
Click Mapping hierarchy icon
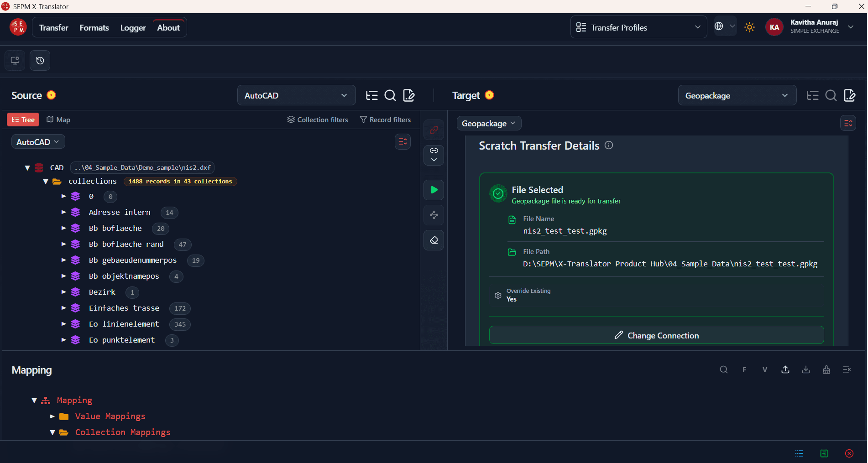click(x=826, y=369)
